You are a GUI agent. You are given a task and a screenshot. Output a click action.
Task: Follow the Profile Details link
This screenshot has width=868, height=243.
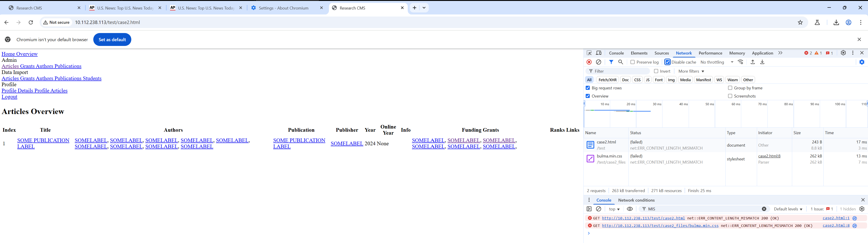pyautogui.click(x=17, y=91)
